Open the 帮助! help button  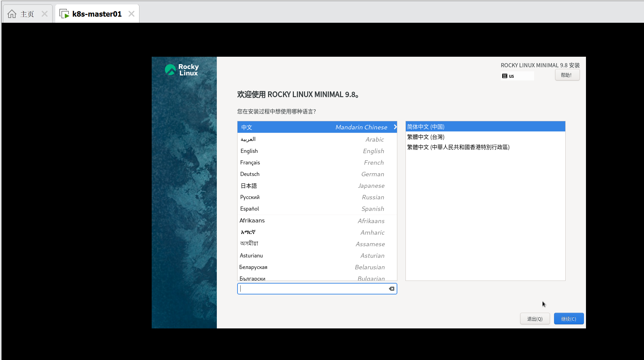[x=567, y=75]
